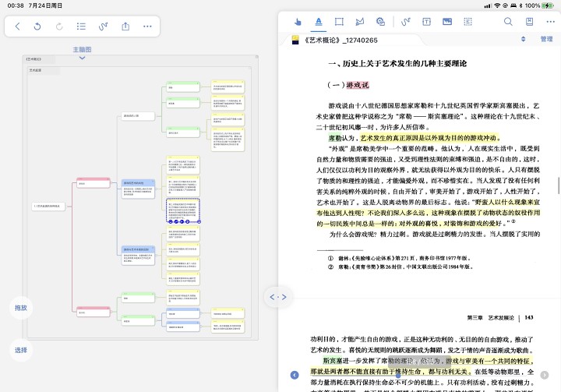Tap the 管理 button

pyautogui.click(x=546, y=39)
